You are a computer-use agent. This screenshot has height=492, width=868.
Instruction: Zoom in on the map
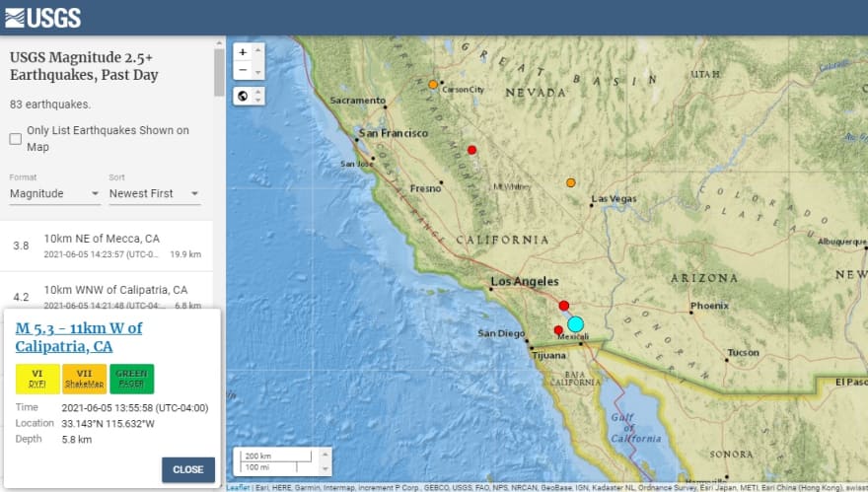(x=243, y=52)
